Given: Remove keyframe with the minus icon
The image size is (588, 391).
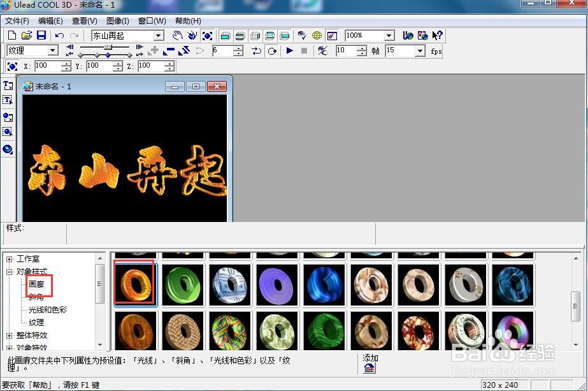Looking at the screenshot, I should click(x=169, y=50).
